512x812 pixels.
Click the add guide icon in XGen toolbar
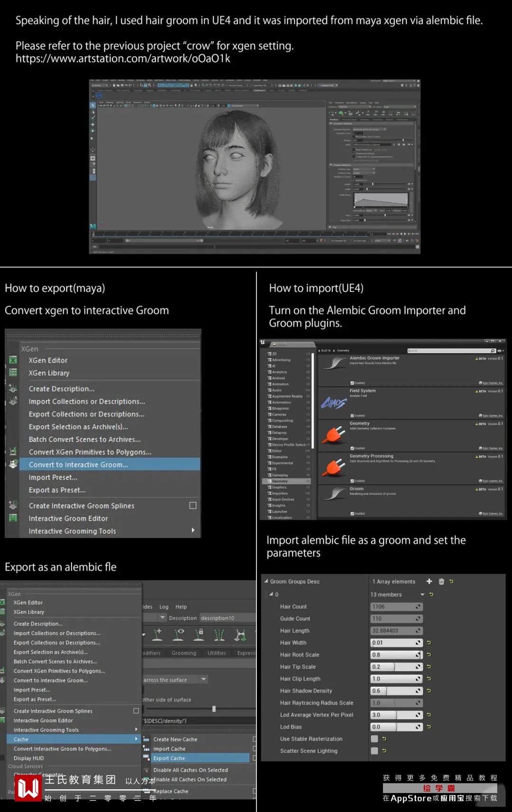pos(158,634)
